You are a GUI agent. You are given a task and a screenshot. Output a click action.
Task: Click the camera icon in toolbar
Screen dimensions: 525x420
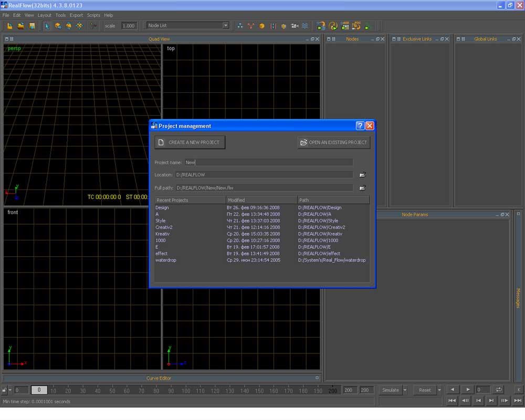(295, 26)
